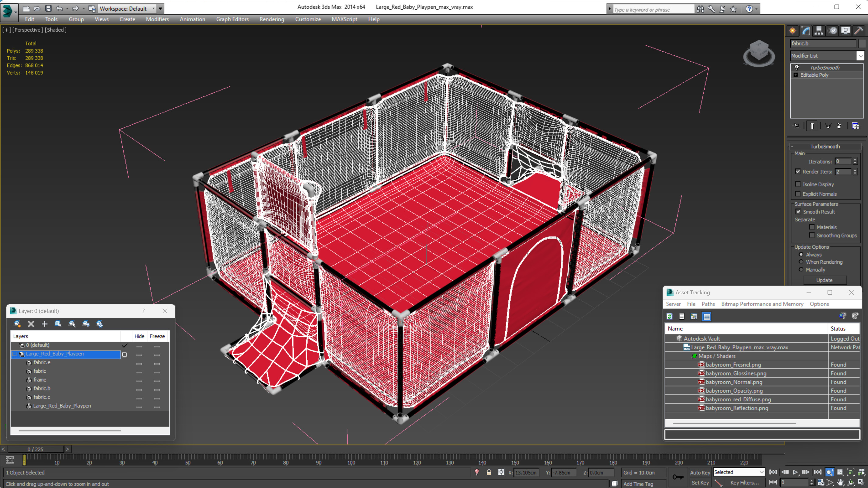Click Remove Modifier trash icon
Screen dimensions: 868x488
coord(839,126)
